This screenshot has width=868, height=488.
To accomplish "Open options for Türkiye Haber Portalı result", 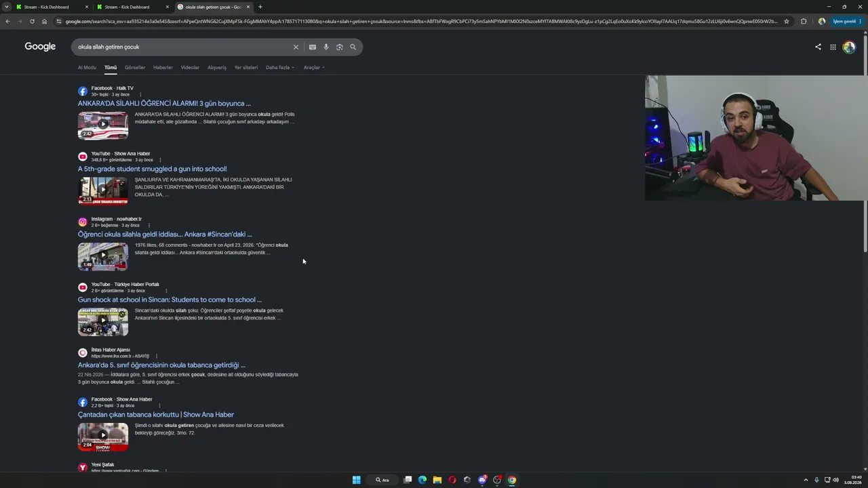I will coord(166,291).
